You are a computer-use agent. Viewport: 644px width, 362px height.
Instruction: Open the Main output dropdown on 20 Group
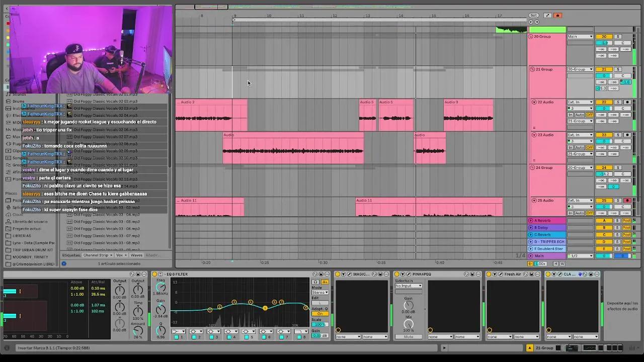[580, 36]
